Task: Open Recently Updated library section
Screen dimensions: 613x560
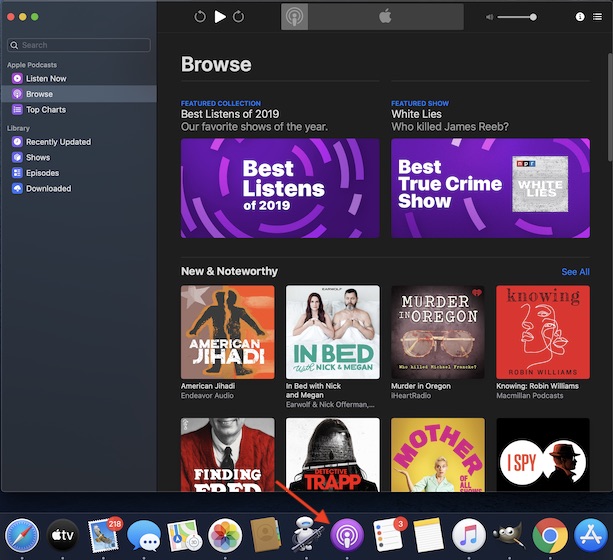Action: tap(58, 142)
